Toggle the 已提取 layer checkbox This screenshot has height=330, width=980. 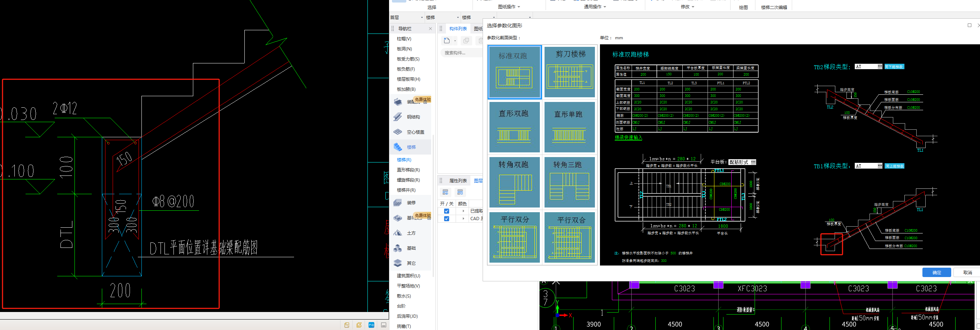coord(447,211)
